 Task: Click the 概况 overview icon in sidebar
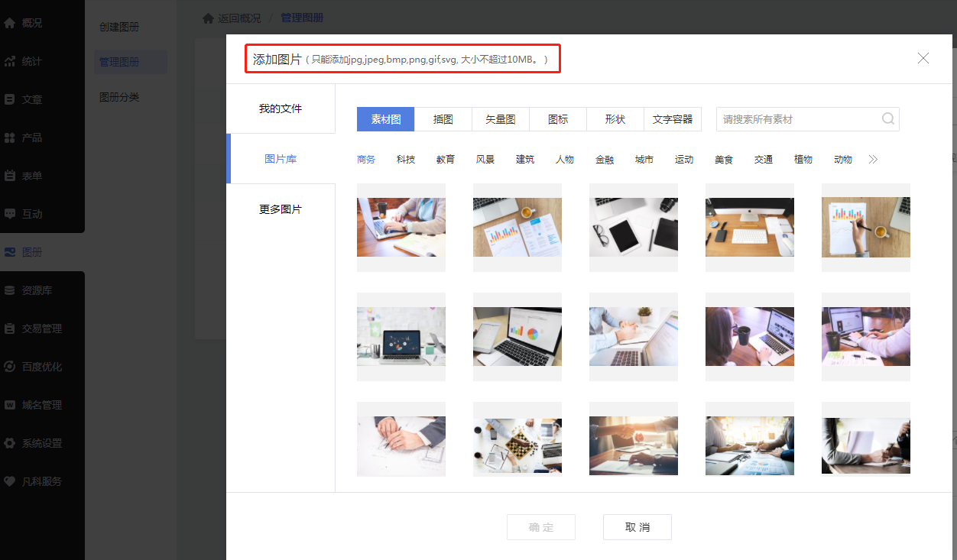click(x=10, y=23)
